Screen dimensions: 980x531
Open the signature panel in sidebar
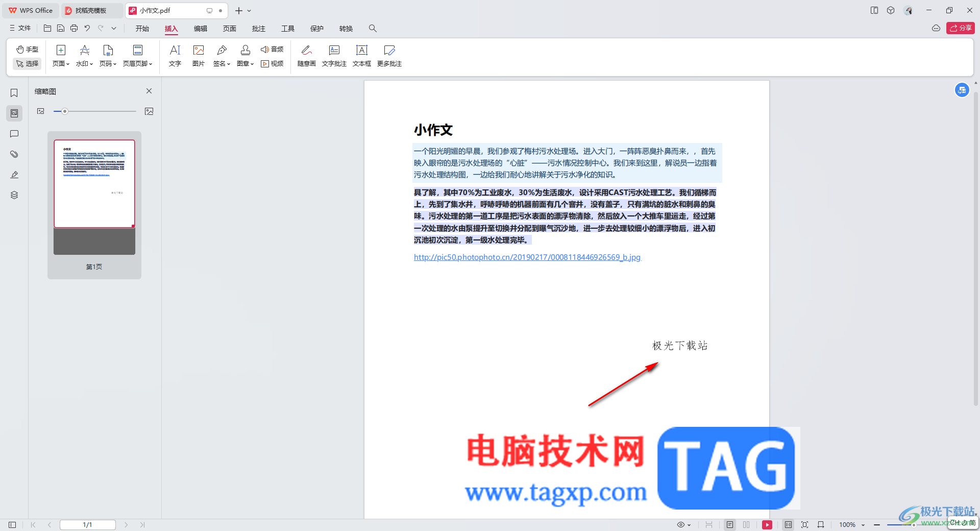coord(14,175)
